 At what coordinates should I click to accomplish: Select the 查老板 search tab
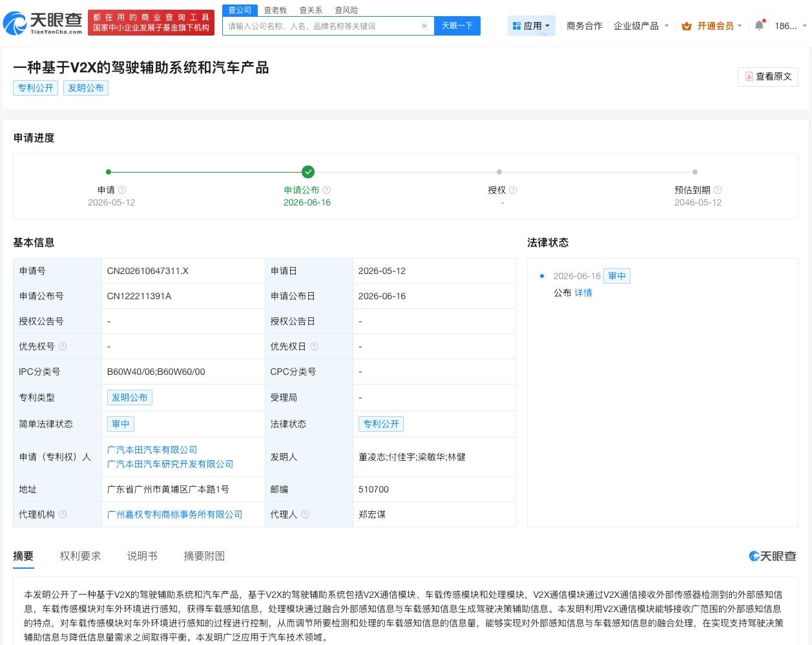(275, 10)
